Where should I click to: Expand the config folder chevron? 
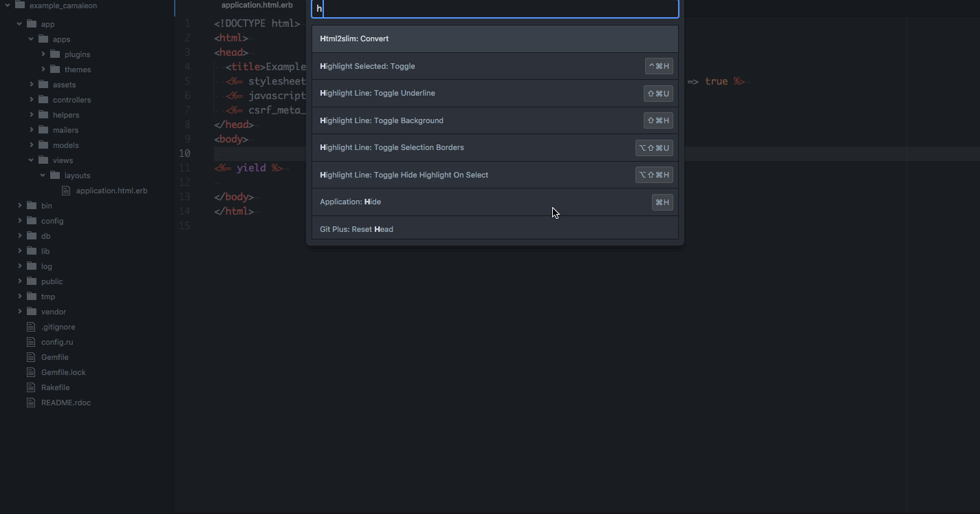(20, 221)
